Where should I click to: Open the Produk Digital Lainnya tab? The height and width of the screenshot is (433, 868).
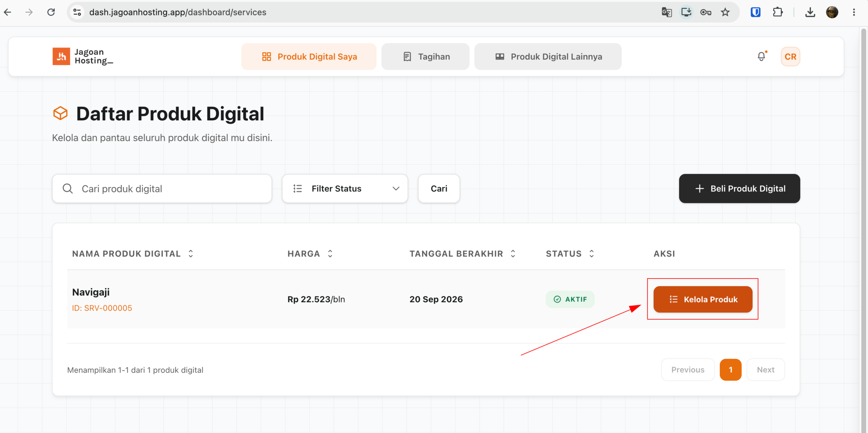point(548,56)
